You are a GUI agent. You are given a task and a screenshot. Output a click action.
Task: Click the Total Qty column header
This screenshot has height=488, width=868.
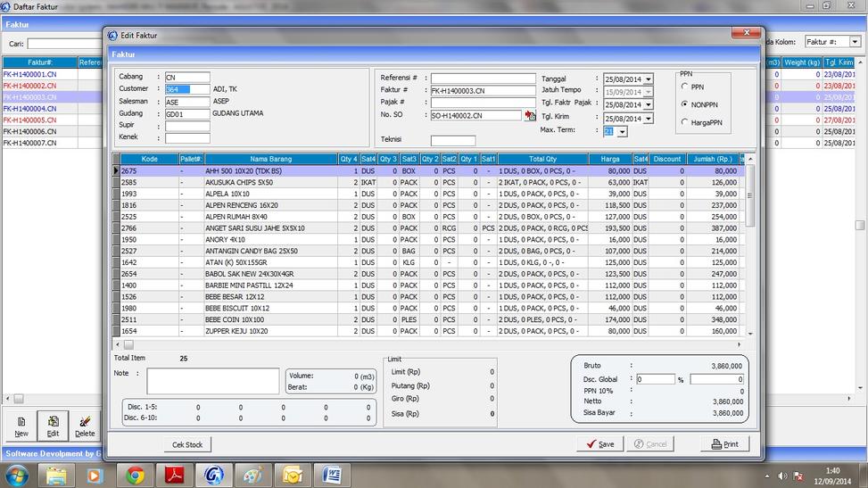pyautogui.click(x=542, y=159)
